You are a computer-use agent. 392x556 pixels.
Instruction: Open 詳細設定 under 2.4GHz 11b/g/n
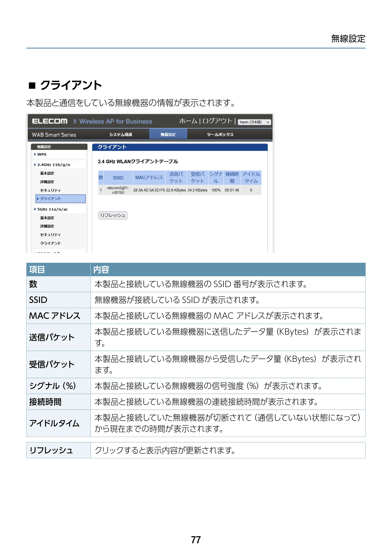(x=47, y=182)
